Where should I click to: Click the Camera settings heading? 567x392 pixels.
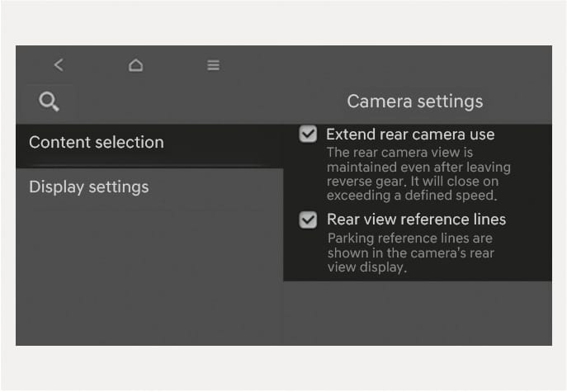(x=415, y=102)
